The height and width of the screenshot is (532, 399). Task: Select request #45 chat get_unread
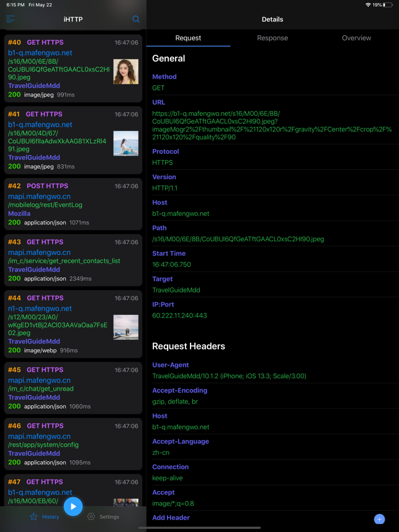(x=73, y=388)
